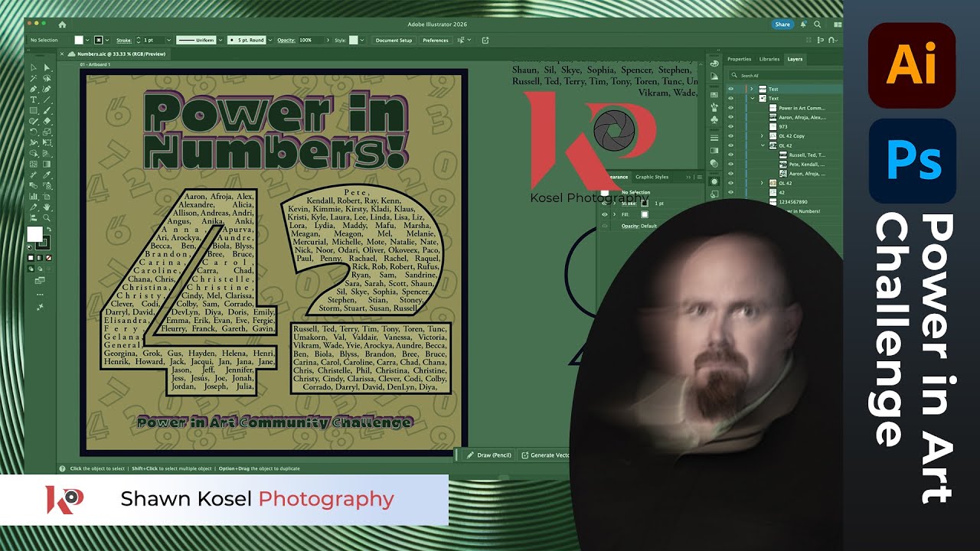
Task: Hide the Russell, Ted, T... text item
Action: pos(730,155)
